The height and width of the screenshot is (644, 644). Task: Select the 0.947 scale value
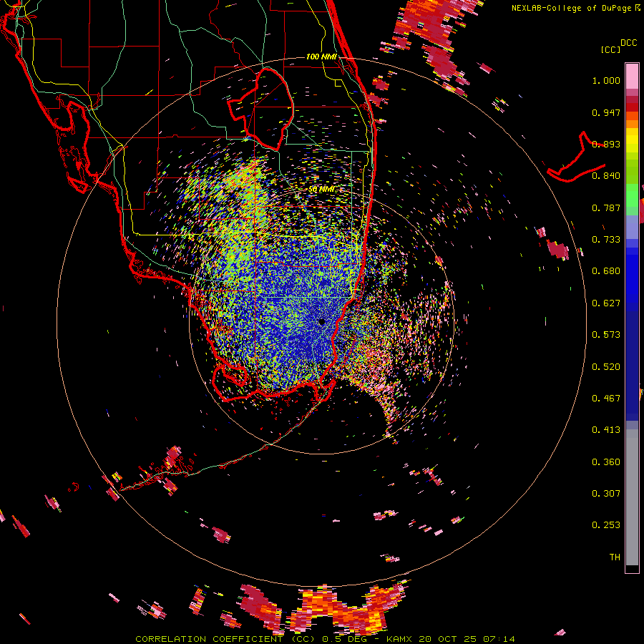click(606, 112)
